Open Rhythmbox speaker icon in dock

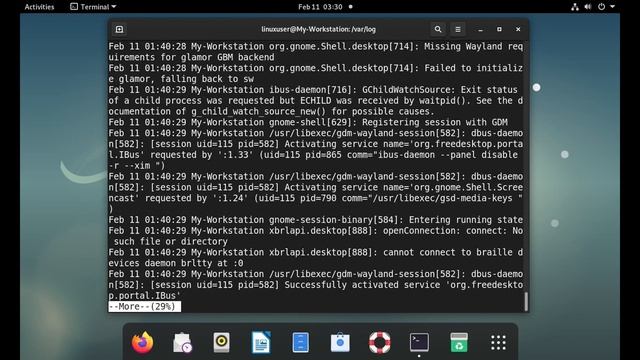pyautogui.click(x=222, y=342)
